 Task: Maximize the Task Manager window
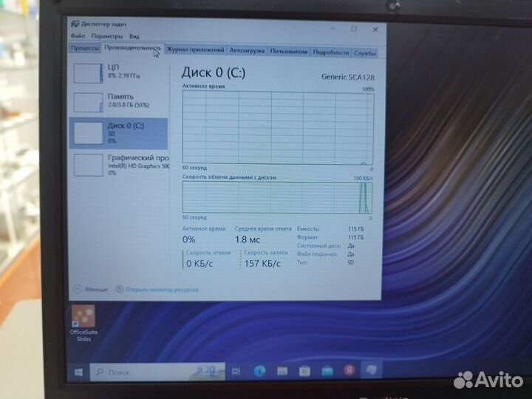click(354, 29)
